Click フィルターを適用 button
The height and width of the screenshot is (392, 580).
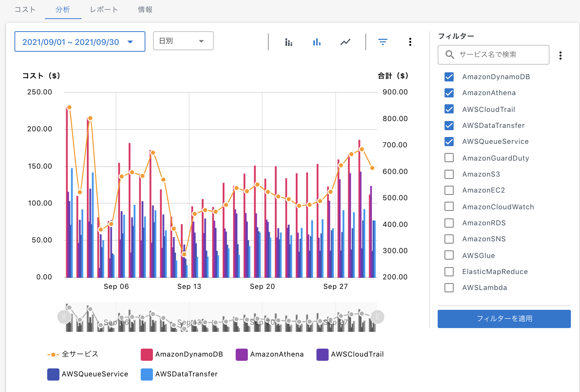504,319
